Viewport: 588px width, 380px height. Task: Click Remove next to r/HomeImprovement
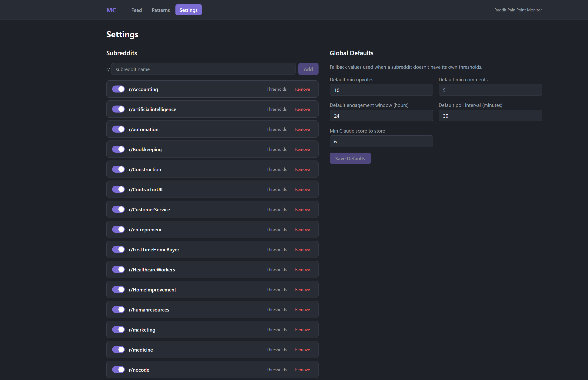point(302,289)
